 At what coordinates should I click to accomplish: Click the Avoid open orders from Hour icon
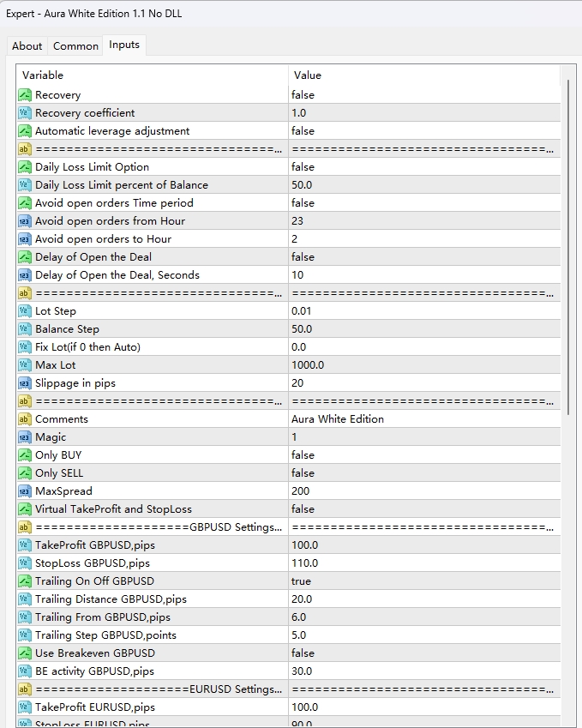(x=25, y=221)
